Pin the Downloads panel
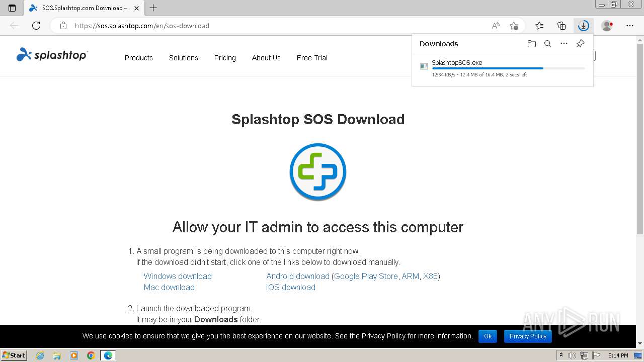 coord(580,44)
